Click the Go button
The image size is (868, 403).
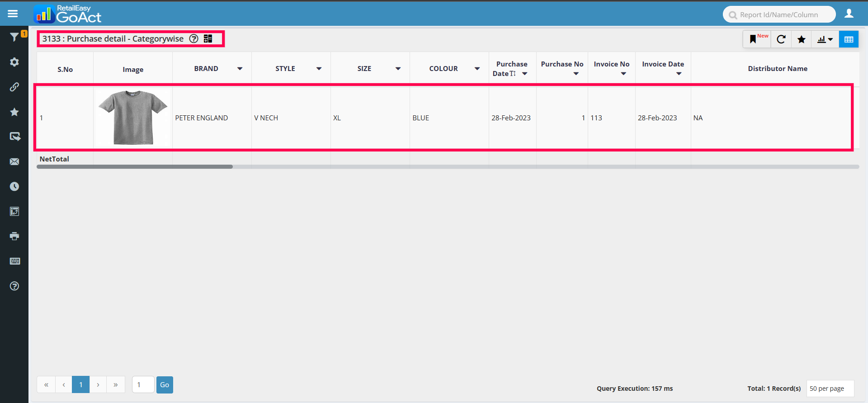point(165,385)
